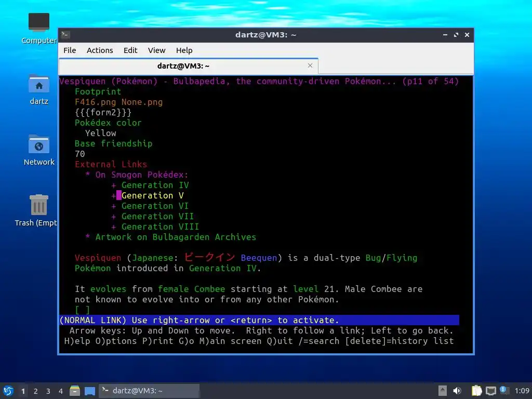Open the volume control tray icon
This screenshot has height=399, width=532.
pos(457,391)
